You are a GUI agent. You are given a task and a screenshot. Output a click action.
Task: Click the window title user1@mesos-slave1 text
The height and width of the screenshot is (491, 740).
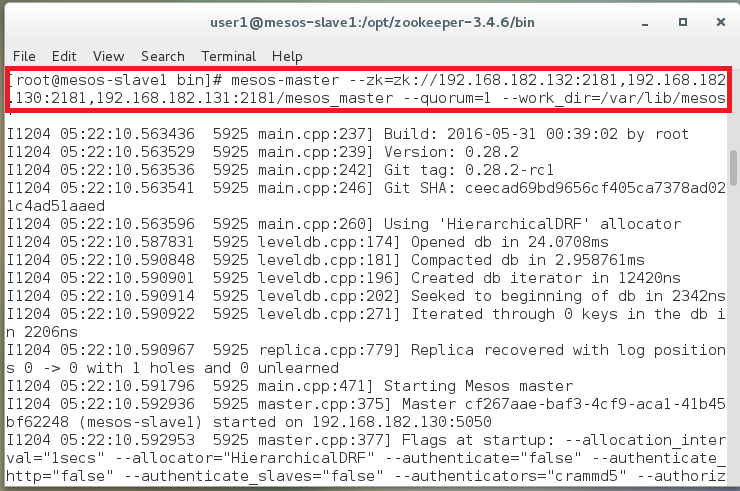point(372,22)
